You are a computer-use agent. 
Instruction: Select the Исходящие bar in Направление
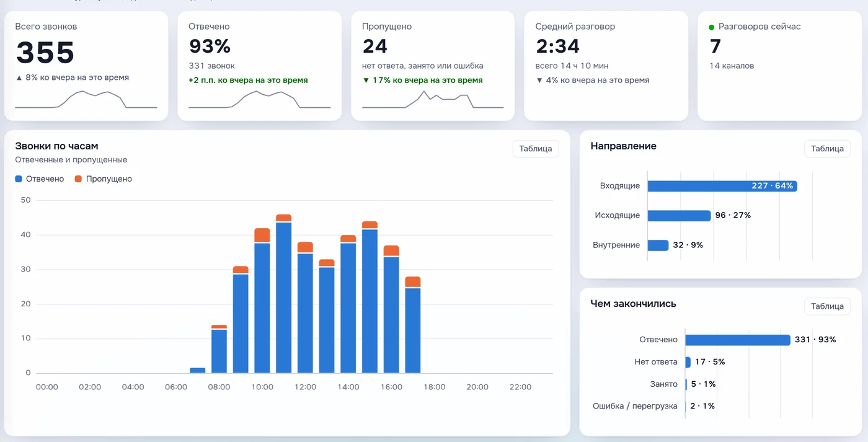(679, 216)
